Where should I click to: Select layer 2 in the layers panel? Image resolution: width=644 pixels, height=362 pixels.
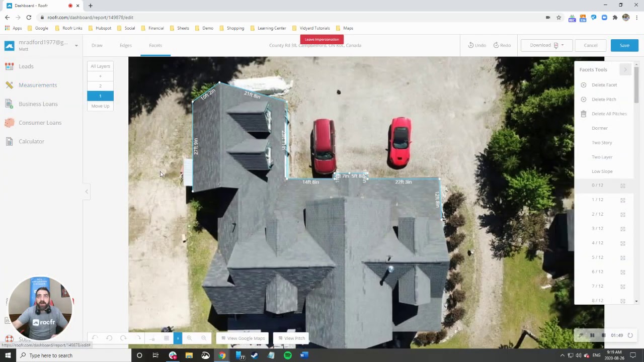(100, 86)
